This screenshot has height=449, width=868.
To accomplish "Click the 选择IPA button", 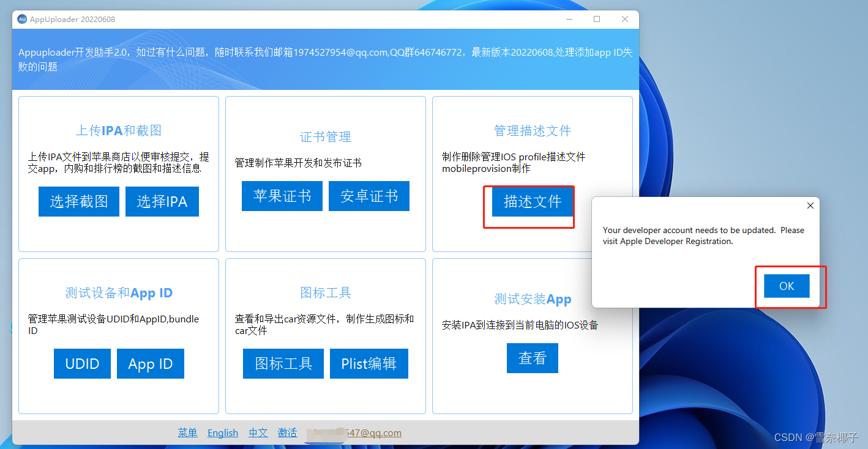I will point(162,201).
